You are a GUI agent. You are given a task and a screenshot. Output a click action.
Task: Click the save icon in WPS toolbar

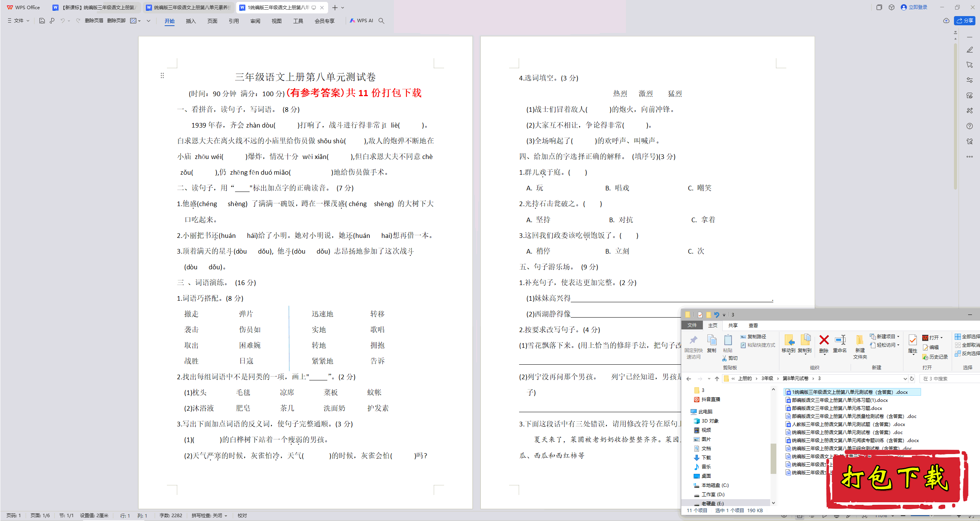(x=42, y=21)
